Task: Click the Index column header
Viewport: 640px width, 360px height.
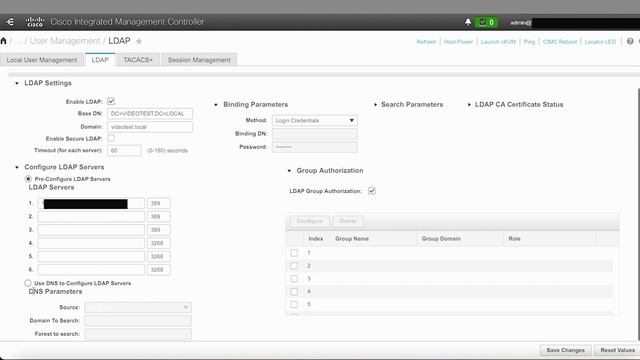Action: (x=316, y=239)
